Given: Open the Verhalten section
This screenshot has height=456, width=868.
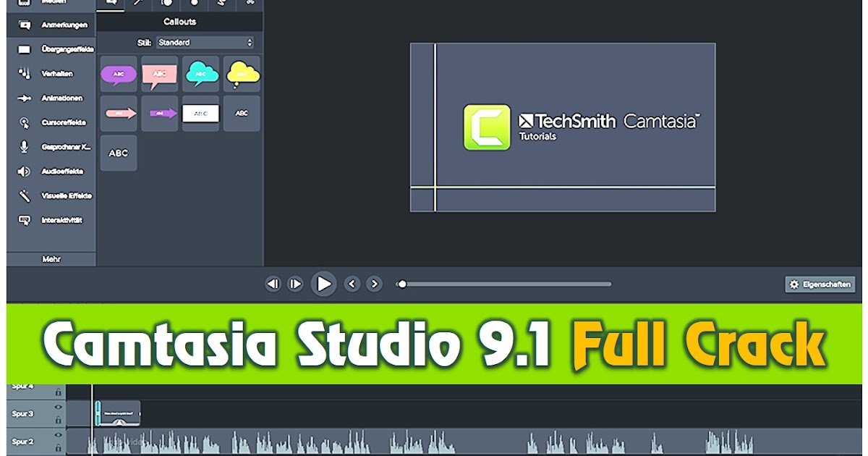Looking at the screenshot, I should tap(51, 74).
